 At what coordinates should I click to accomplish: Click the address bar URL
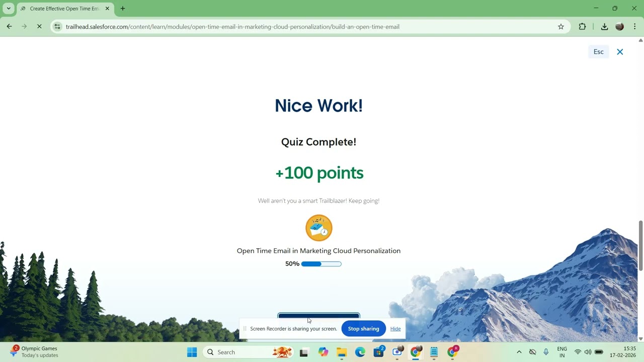click(232, 27)
